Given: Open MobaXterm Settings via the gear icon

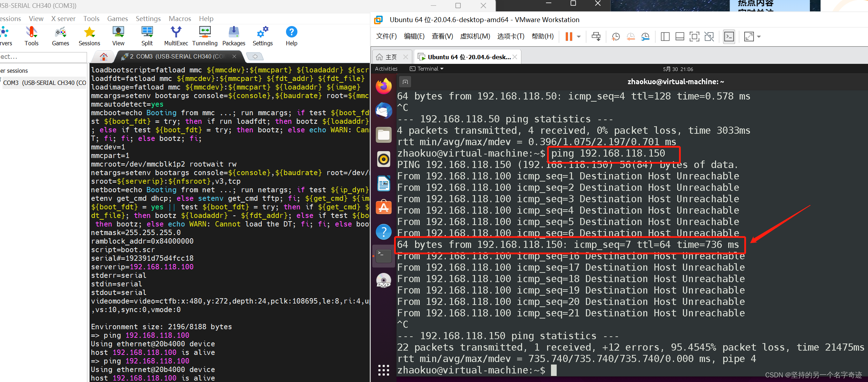Looking at the screenshot, I should pos(262,36).
